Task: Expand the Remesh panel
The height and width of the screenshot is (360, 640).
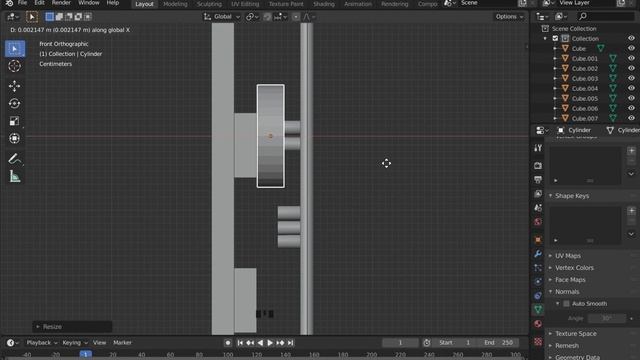Action: coord(567,346)
